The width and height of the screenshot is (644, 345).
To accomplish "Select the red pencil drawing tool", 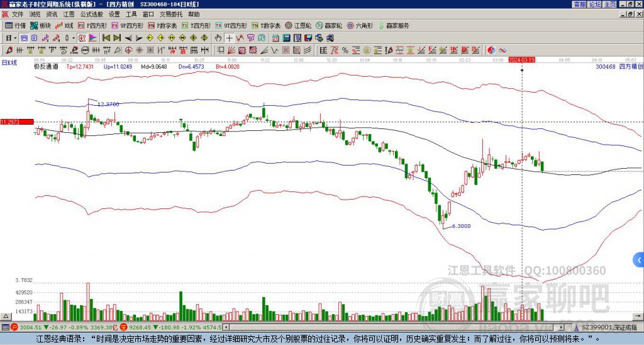I will pyautogui.click(x=9, y=50).
